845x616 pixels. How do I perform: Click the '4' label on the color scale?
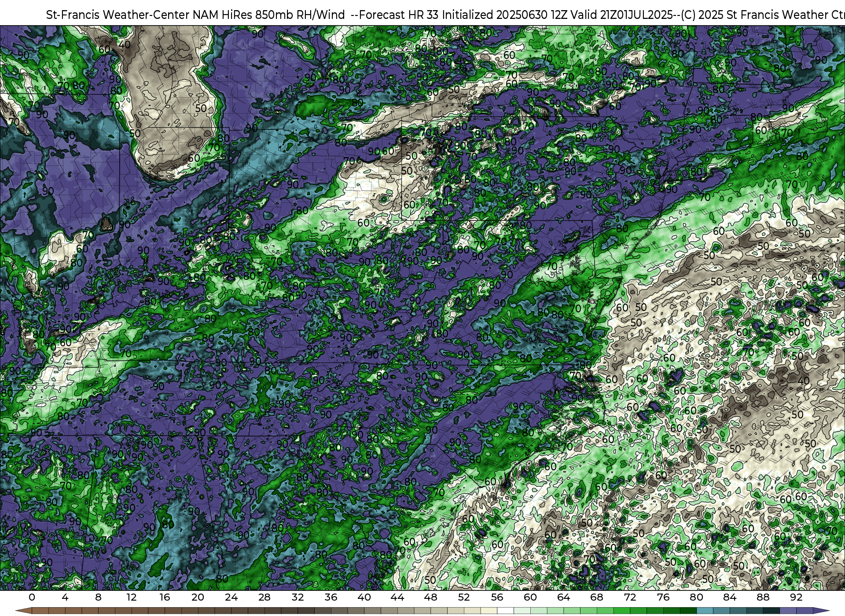coord(65,598)
